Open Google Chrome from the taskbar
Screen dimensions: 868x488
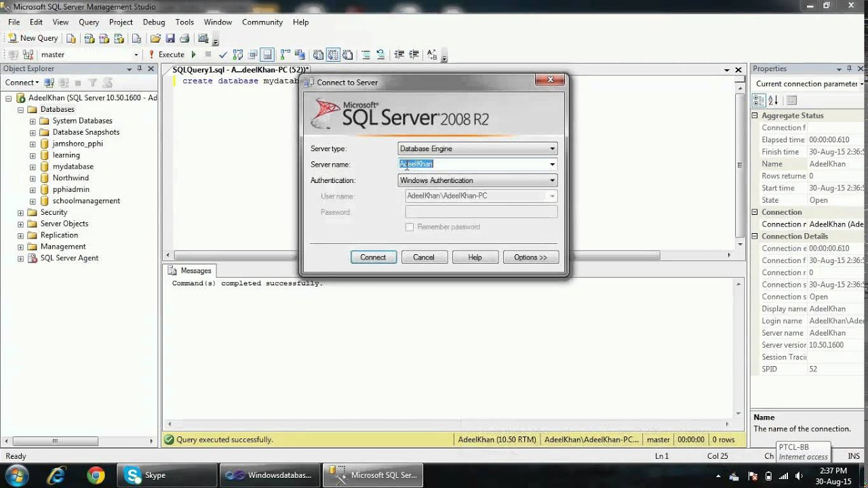click(96, 475)
